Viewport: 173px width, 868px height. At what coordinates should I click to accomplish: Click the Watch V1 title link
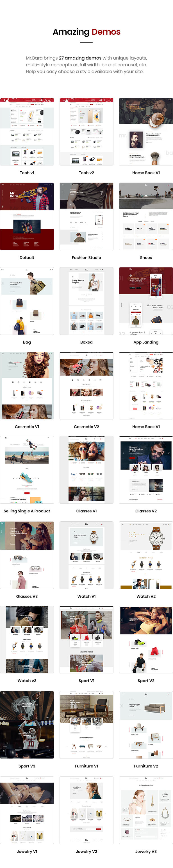pyautogui.click(x=86, y=596)
